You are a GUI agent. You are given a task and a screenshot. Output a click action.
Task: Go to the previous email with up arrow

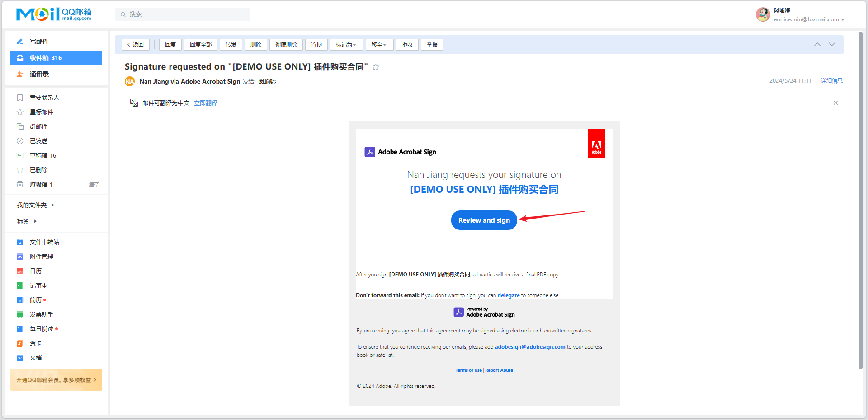(817, 44)
